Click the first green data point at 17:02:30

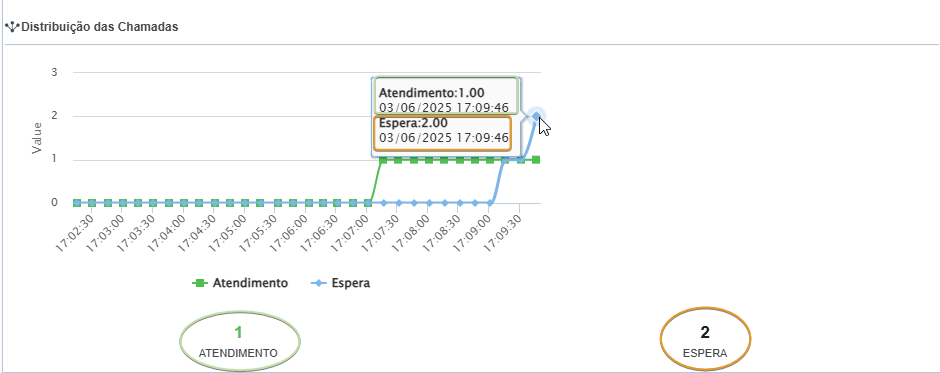click(x=77, y=203)
